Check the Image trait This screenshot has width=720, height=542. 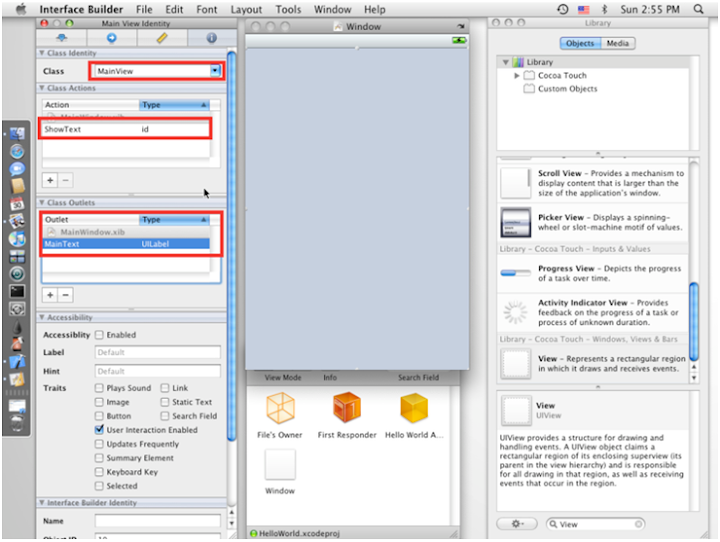[x=99, y=402]
